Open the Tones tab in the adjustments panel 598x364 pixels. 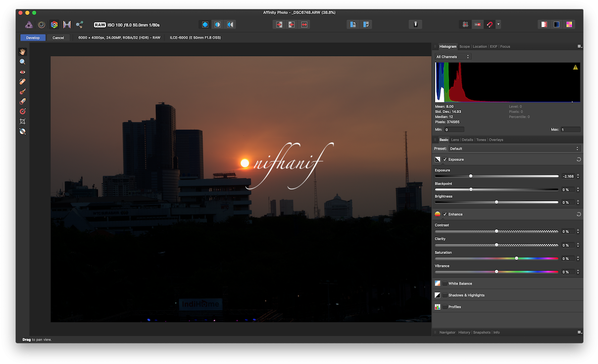[481, 139]
